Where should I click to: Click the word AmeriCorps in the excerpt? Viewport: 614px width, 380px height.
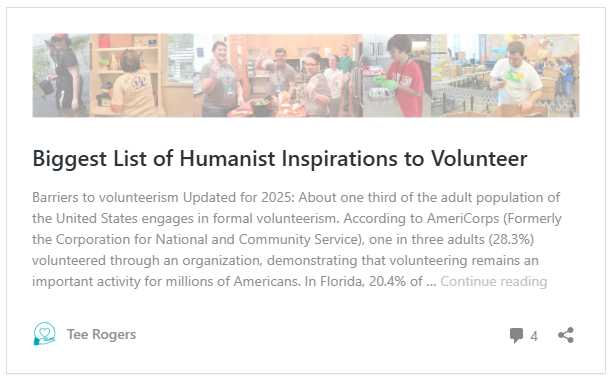click(x=463, y=218)
